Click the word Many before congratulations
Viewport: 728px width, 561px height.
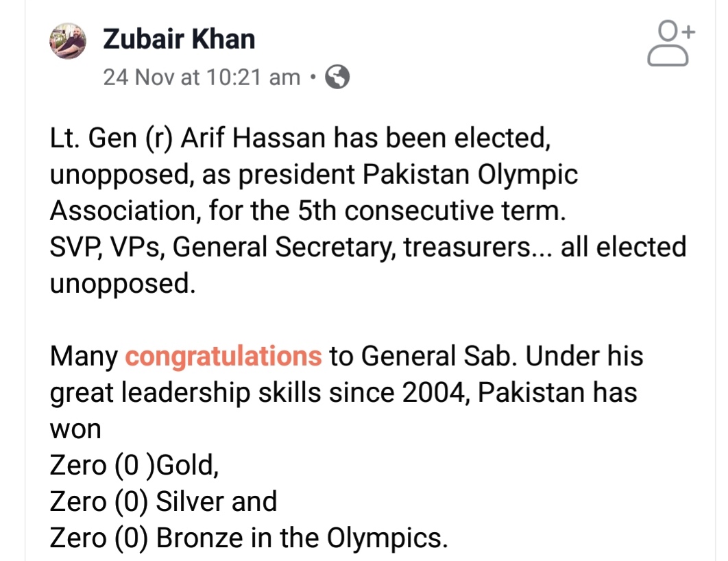[x=84, y=357]
